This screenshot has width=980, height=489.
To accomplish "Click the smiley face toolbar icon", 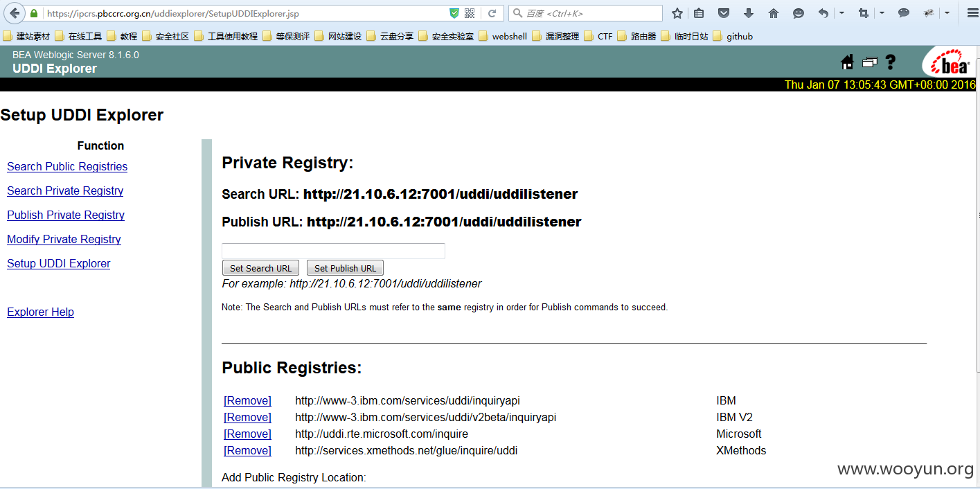I will [x=799, y=13].
